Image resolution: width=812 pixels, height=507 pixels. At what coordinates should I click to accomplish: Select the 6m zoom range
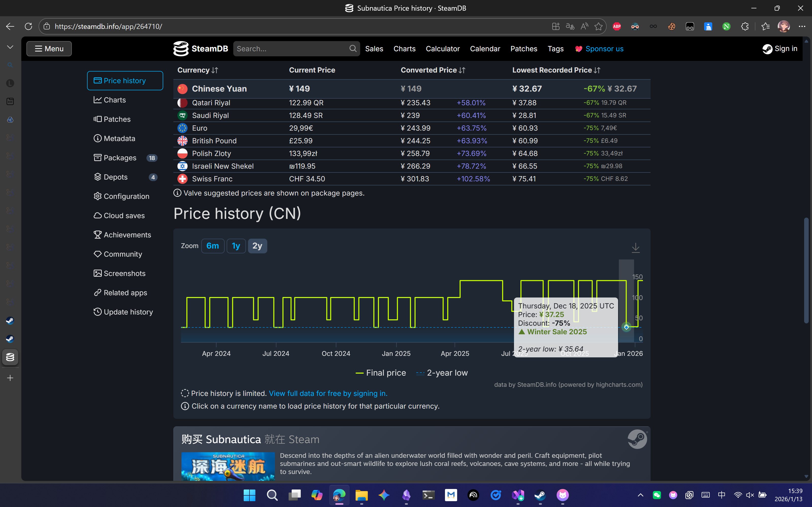pos(212,246)
